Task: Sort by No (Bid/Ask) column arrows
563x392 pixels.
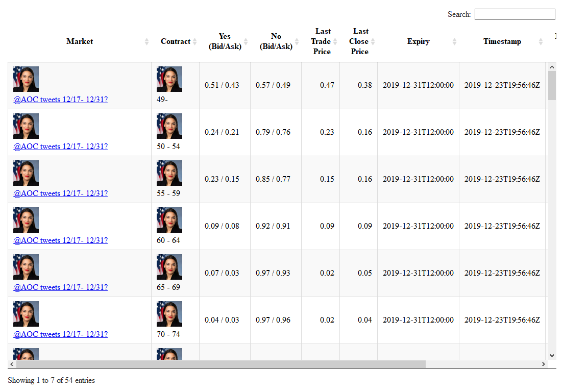Action: point(297,42)
